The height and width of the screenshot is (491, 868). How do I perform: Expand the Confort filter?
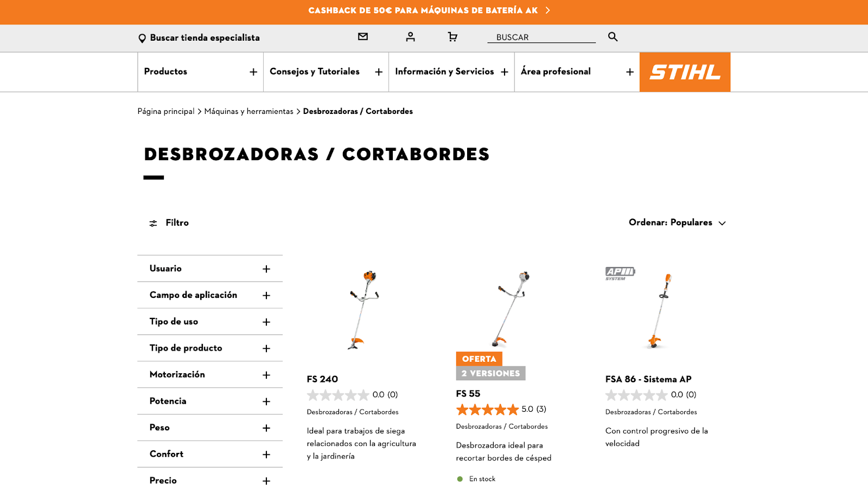(x=210, y=454)
